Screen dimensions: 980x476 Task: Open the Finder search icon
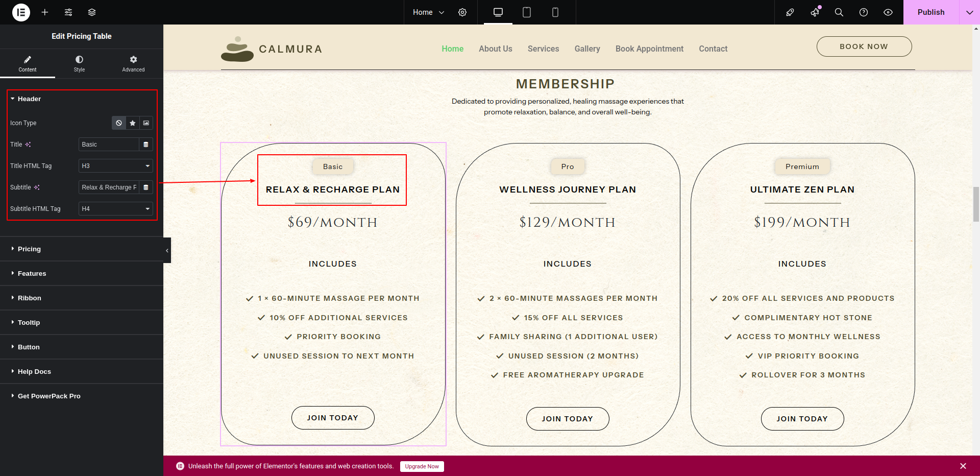(x=839, y=12)
